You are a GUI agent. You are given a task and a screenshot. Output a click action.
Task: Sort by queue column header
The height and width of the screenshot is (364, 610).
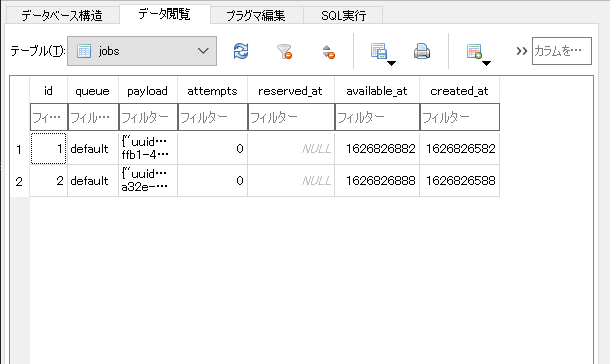pos(93,91)
